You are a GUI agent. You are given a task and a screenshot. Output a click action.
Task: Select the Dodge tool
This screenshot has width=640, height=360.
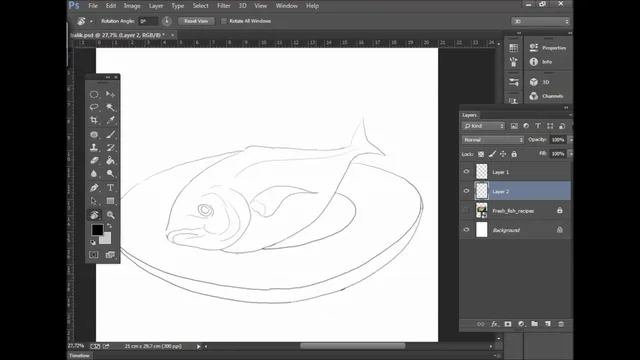coord(110,173)
